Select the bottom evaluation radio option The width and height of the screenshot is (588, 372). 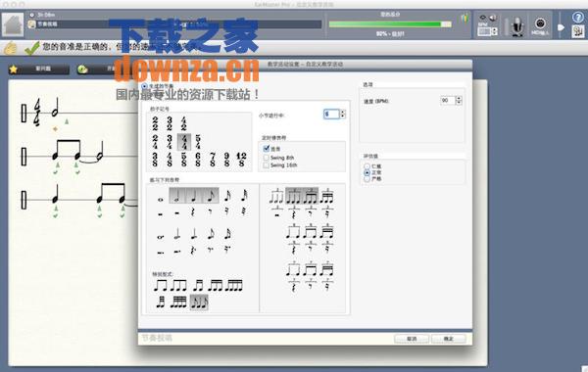click(x=367, y=179)
